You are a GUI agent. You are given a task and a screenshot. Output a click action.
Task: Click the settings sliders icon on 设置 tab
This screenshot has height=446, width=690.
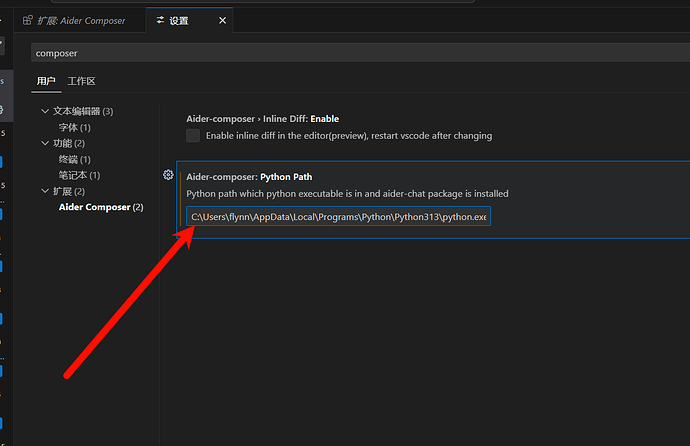coord(160,20)
